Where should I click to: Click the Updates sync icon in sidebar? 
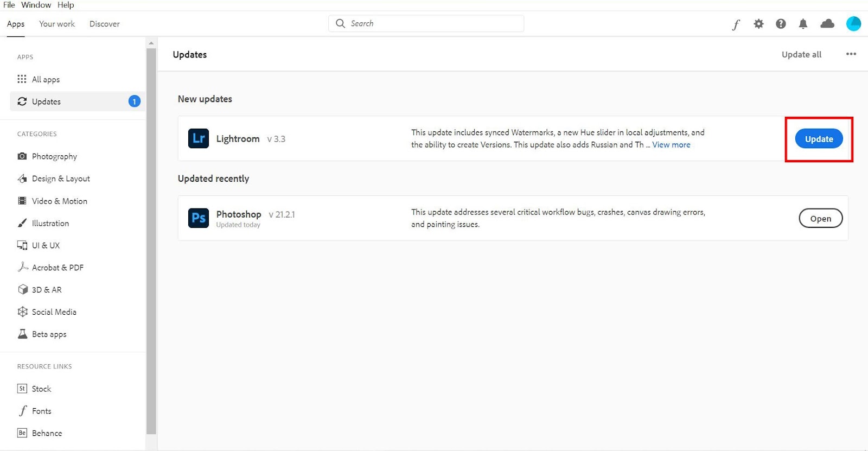coord(22,101)
